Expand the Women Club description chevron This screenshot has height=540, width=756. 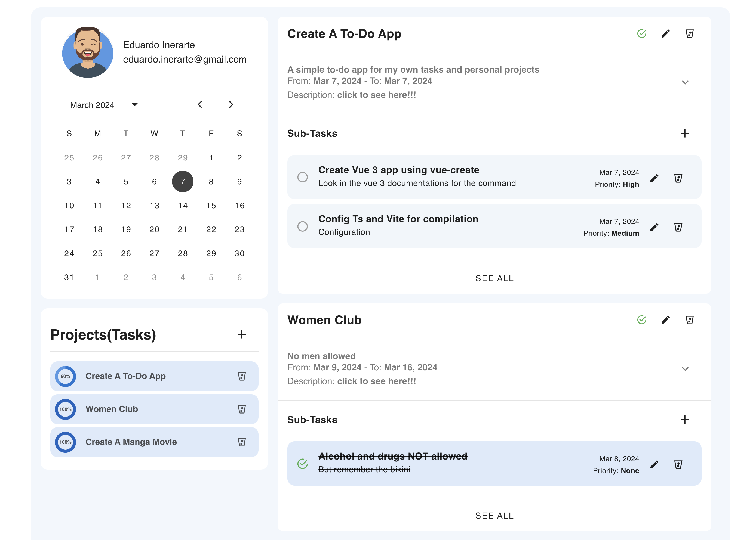point(685,369)
